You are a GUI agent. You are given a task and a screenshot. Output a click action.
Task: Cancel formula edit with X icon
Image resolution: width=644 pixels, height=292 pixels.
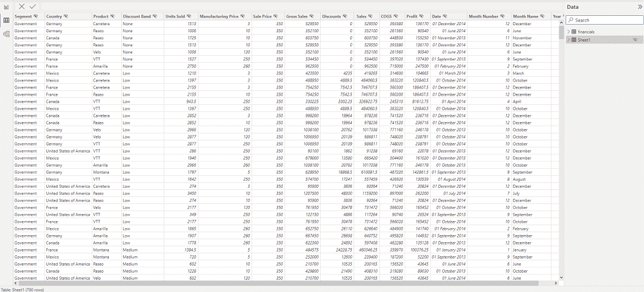pos(22,6)
